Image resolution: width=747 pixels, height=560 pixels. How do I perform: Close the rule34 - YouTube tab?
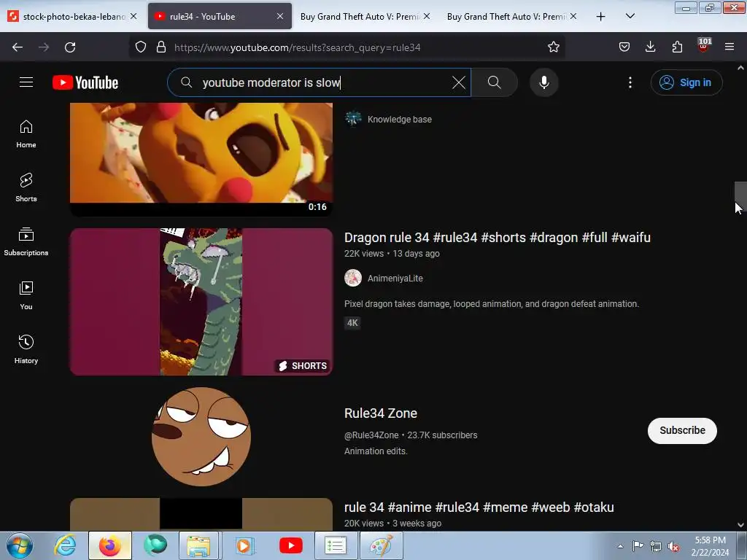click(x=280, y=17)
